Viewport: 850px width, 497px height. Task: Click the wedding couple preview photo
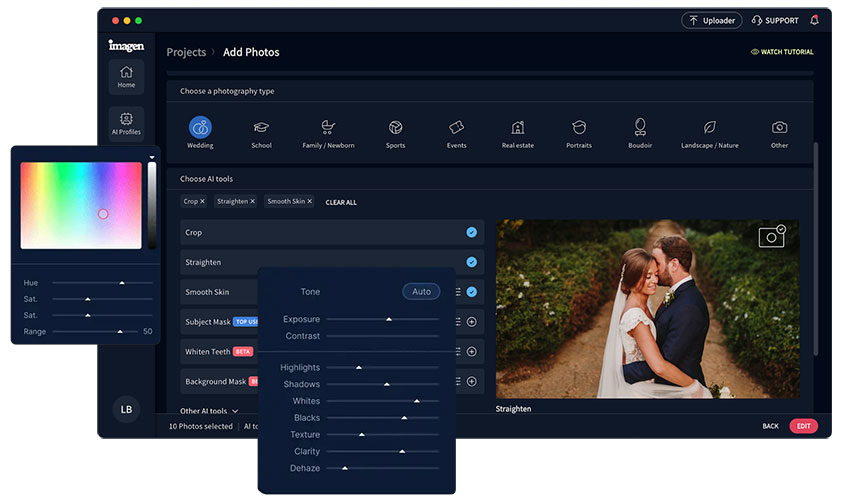647,310
